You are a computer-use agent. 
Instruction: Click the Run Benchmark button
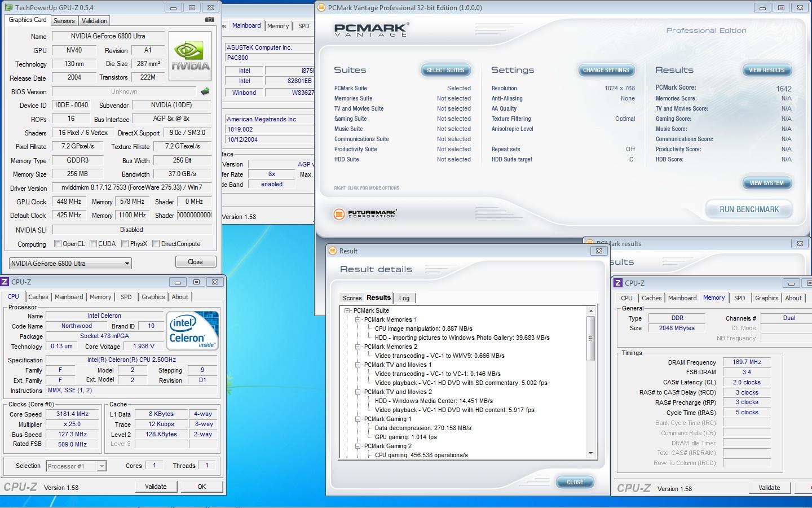tap(749, 209)
